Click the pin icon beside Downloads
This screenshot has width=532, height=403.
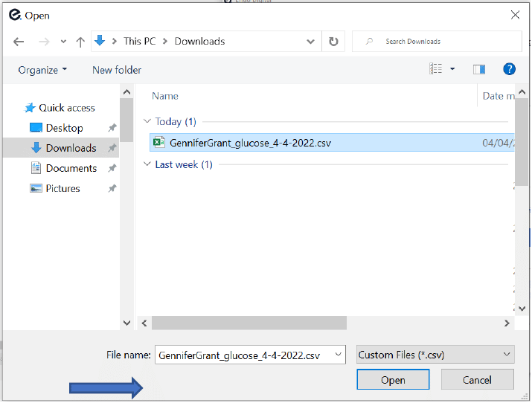tap(112, 148)
